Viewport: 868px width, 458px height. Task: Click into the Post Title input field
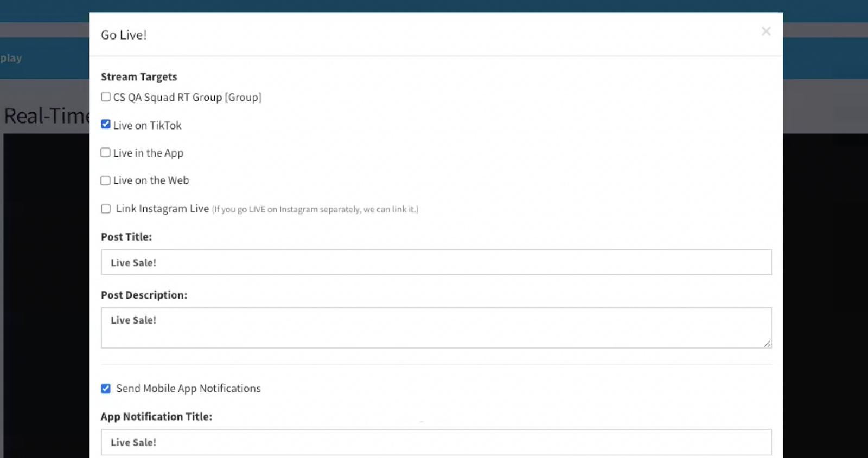pos(436,262)
